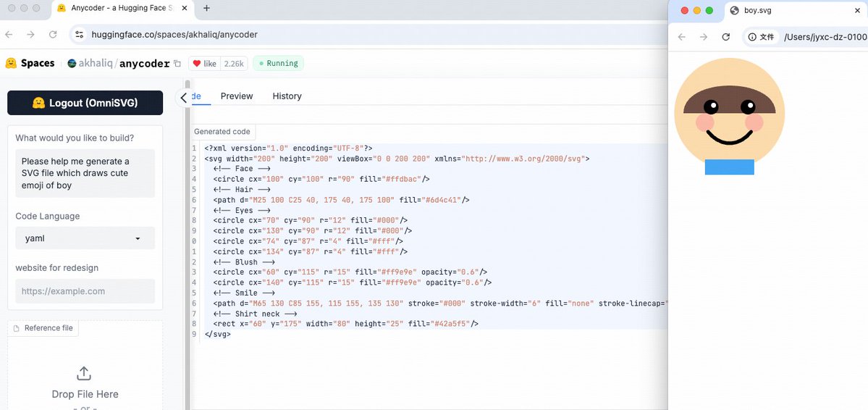This screenshot has width=868, height=410.
Task: Open Hugging Face Spaces home logo
Action: pyautogui.click(x=30, y=63)
